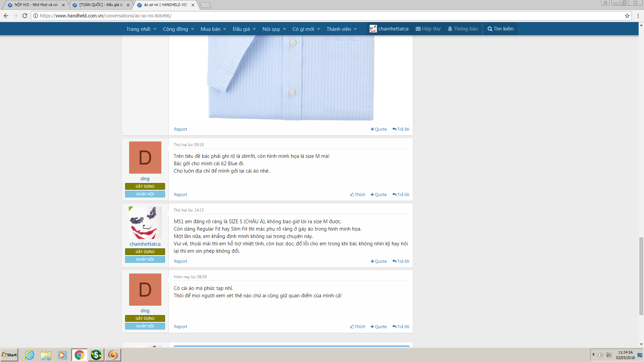Image resolution: width=644 pixels, height=362 pixels.
Task: Open Thông báo bell notifications
Action: (463, 29)
